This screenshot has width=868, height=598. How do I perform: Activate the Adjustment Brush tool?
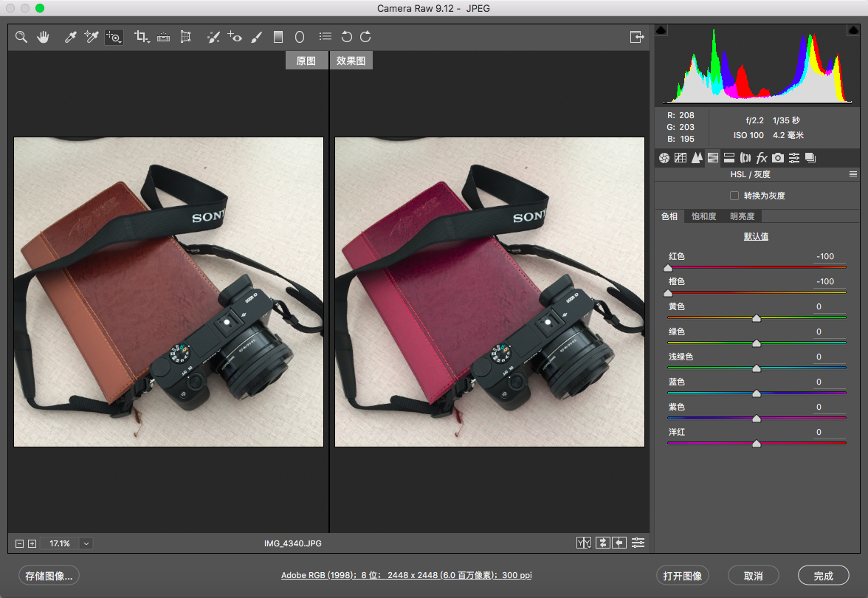coord(256,37)
